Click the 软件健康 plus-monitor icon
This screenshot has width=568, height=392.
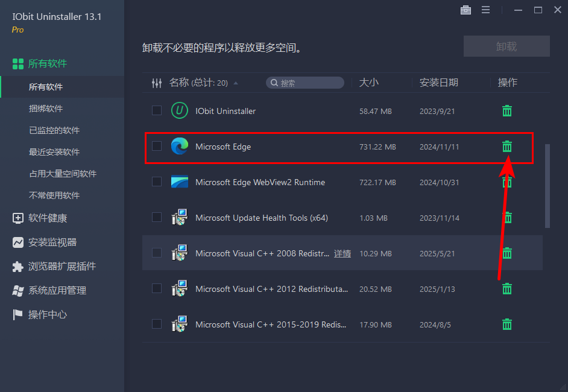click(17, 218)
